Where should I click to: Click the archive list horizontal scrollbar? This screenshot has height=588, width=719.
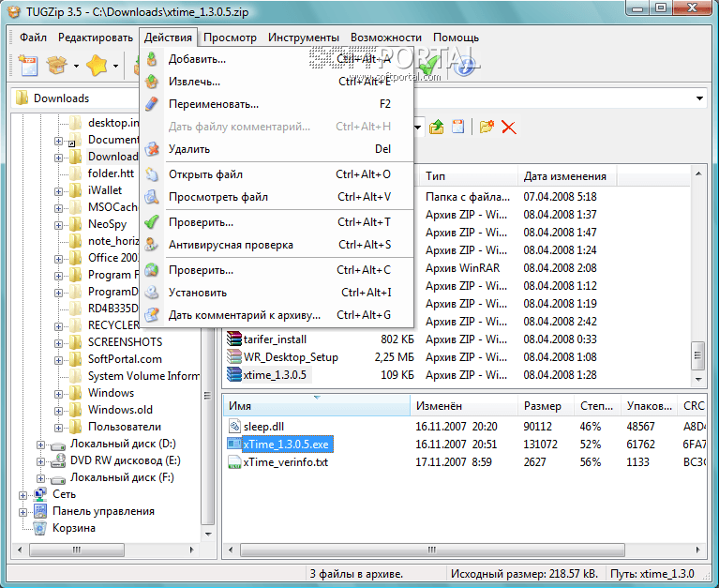pyautogui.click(x=432, y=550)
